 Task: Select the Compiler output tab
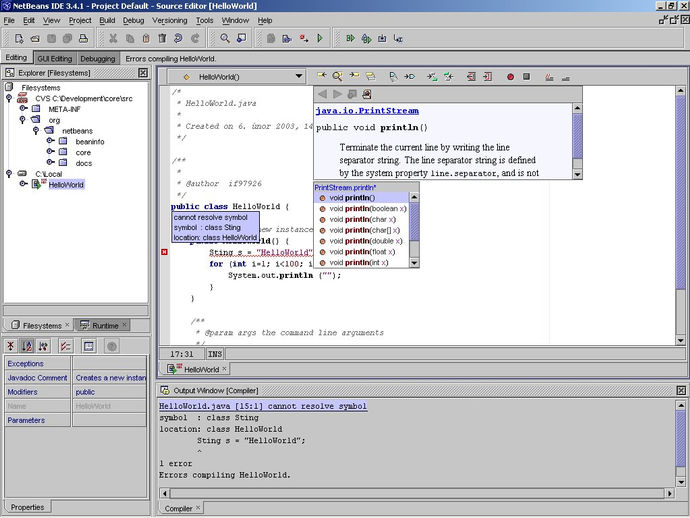tap(179, 508)
